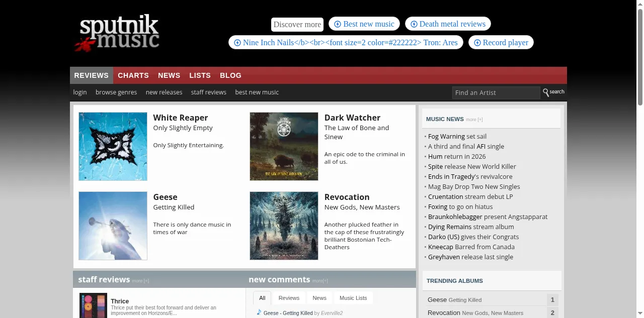The width and height of the screenshot is (644, 318).
Task: Open the Charts main tab
Action: coord(133,75)
